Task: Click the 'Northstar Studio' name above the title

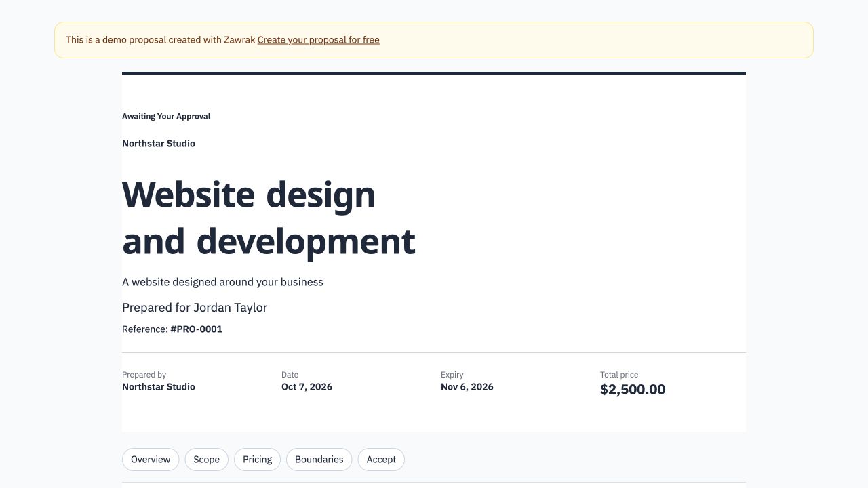Action: pos(159,144)
